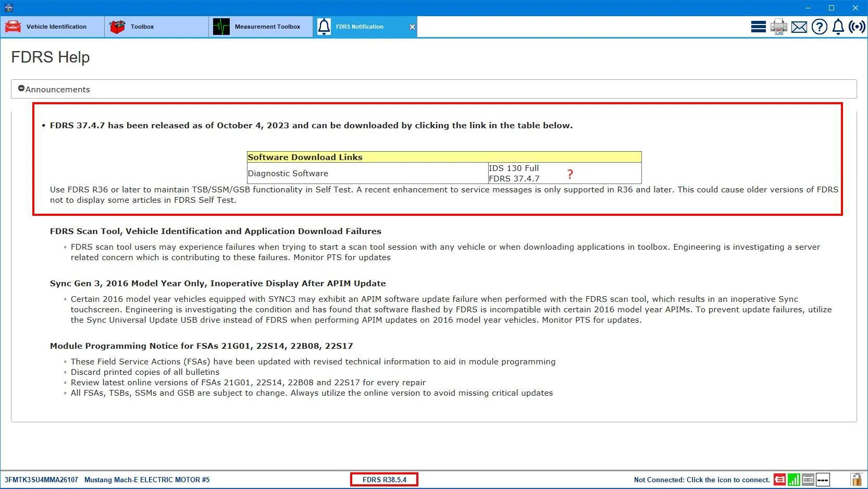Click the application icon in the title bar

coord(8,8)
